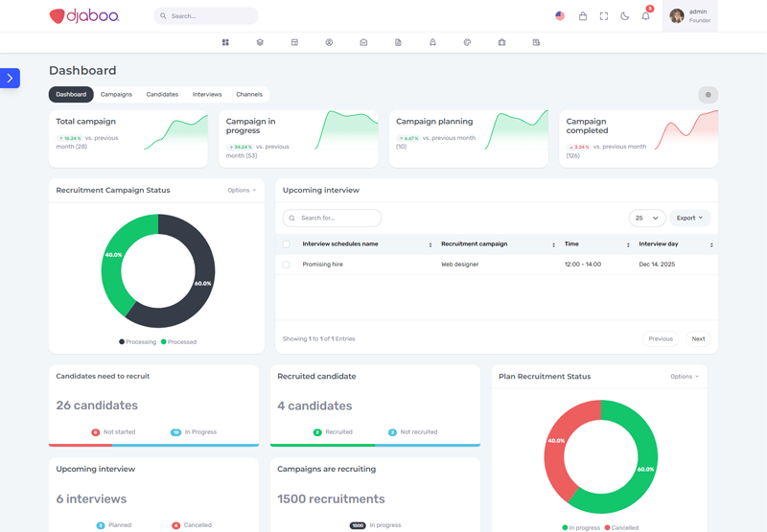Open dashboard settings gear button
The width and height of the screenshot is (767, 532).
click(x=708, y=95)
